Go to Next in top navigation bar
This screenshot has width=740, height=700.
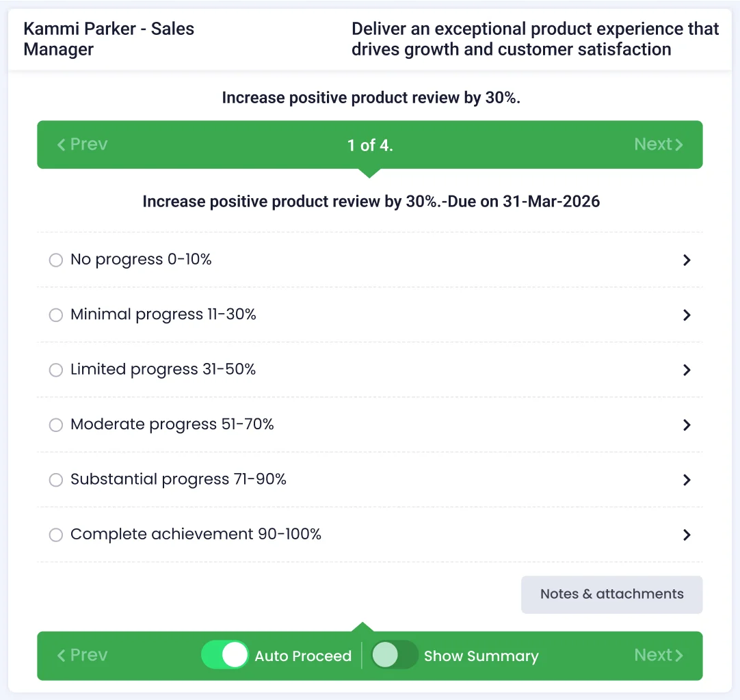tap(658, 144)
